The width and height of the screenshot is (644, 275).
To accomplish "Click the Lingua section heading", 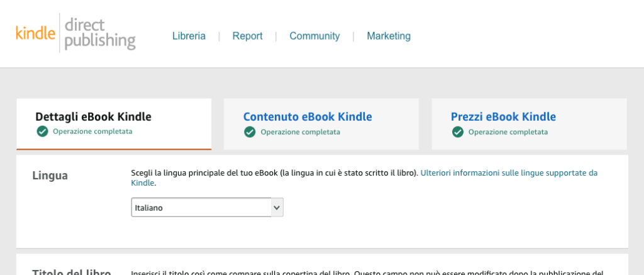I will (x=50, y=176).
